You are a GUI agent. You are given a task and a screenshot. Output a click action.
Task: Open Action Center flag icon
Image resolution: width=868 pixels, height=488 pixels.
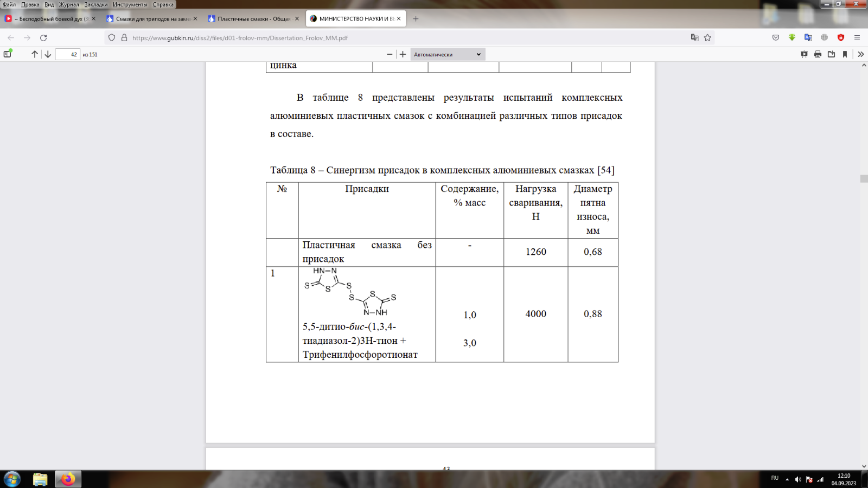809,479
